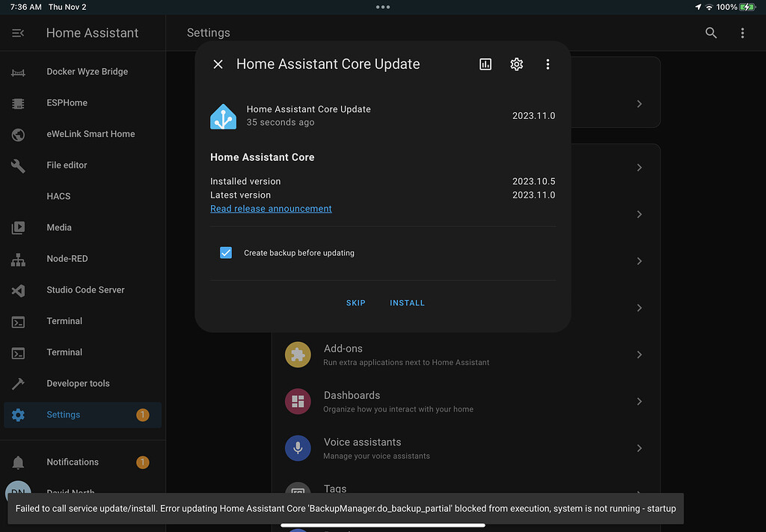Click the Settings gear icon in sidebar

(18, 415)
